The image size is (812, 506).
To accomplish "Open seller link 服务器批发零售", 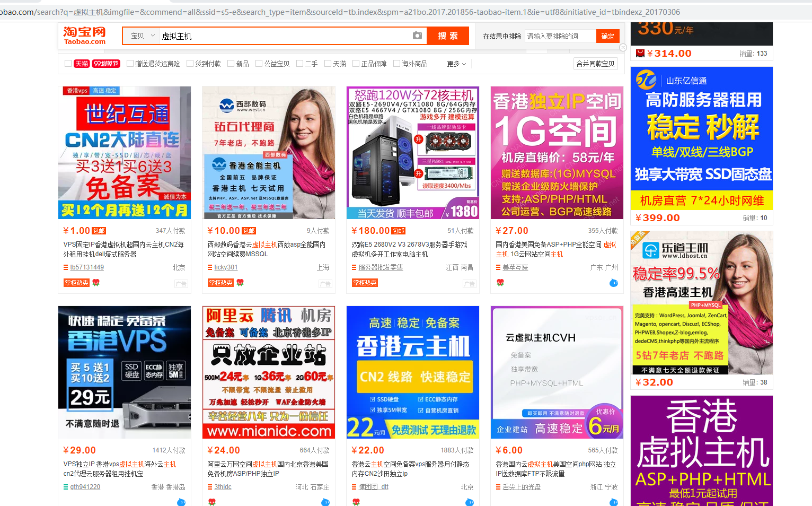I will [x=381, y=267].
